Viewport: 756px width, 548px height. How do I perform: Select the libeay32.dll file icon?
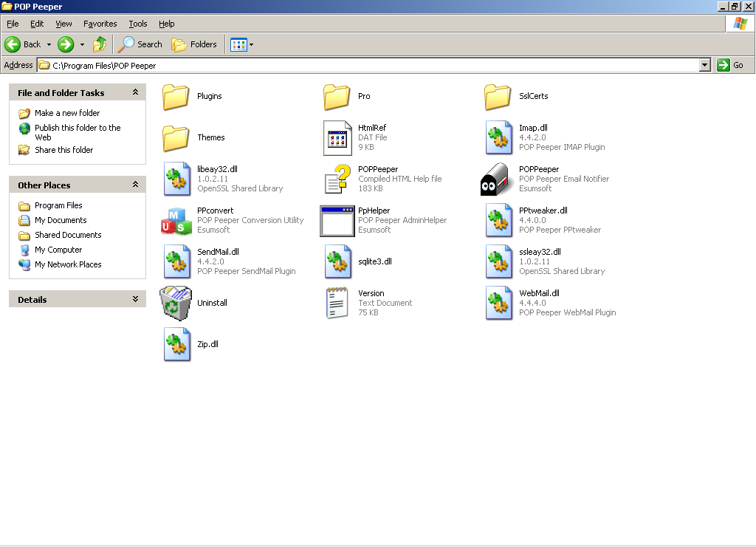(176, 179)
